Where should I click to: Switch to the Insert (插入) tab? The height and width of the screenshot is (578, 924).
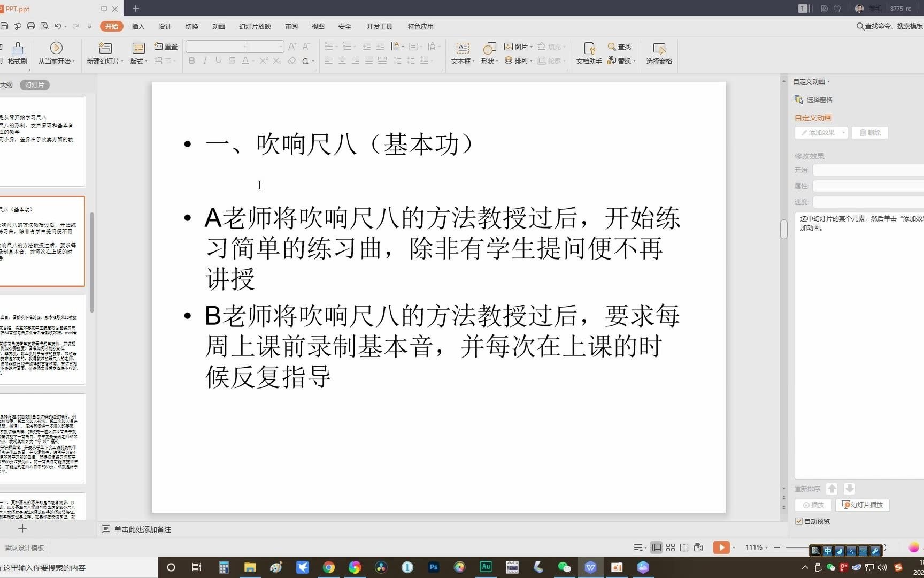(138, 26)
